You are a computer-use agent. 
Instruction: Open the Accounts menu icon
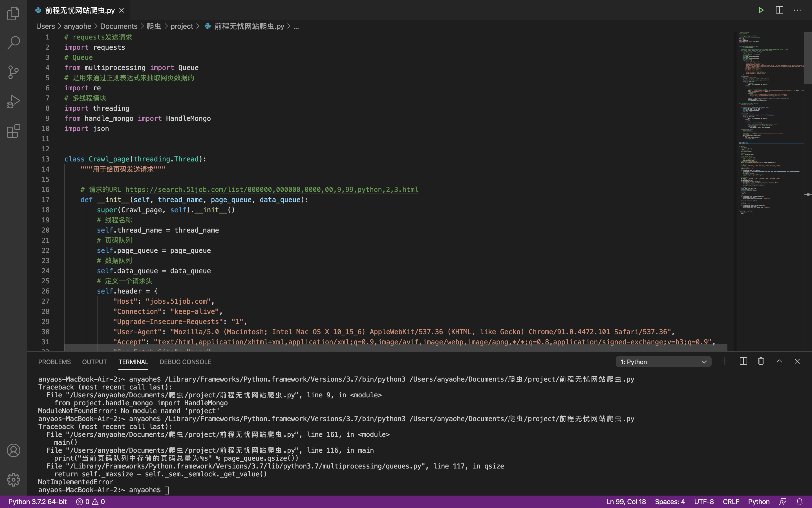(14, 450)
